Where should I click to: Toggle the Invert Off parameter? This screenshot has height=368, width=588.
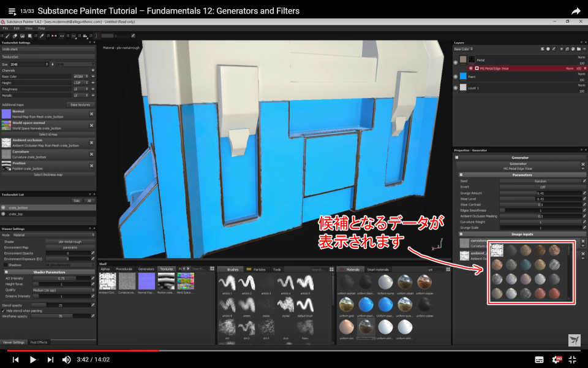pyautogui.click(x=542, y=187)
